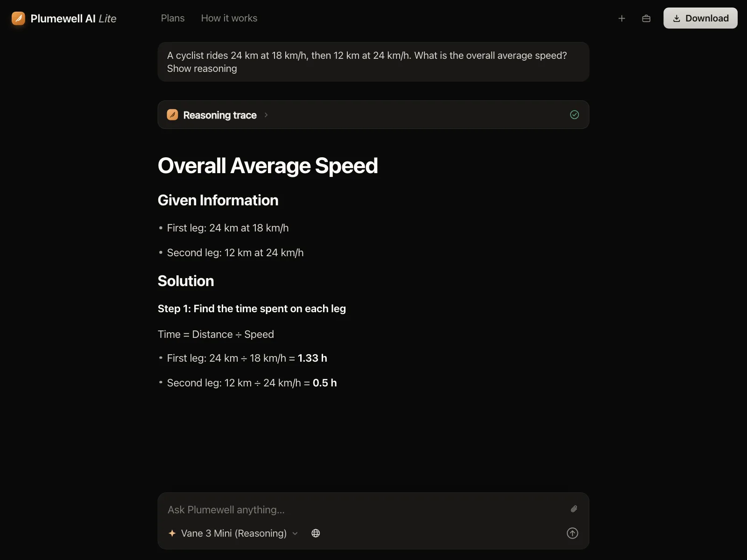747x560 pixels.
Task: Send message with the up-arrow button
Action: pyautogui.click(x=572, y=533)
